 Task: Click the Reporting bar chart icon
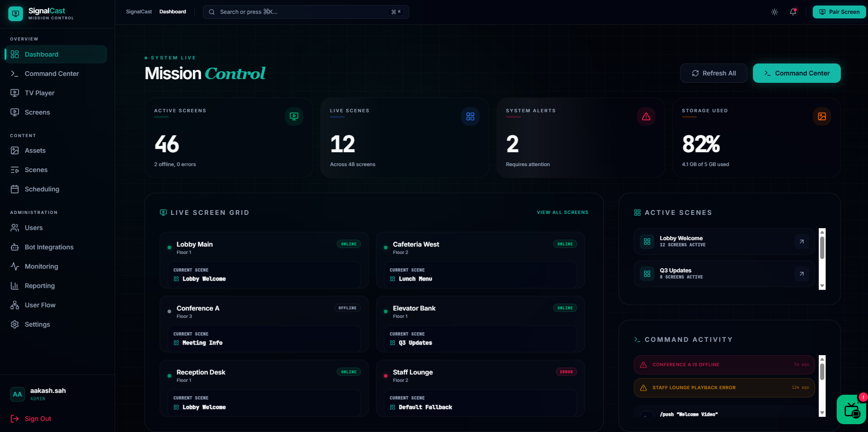(x=15, y=286)
